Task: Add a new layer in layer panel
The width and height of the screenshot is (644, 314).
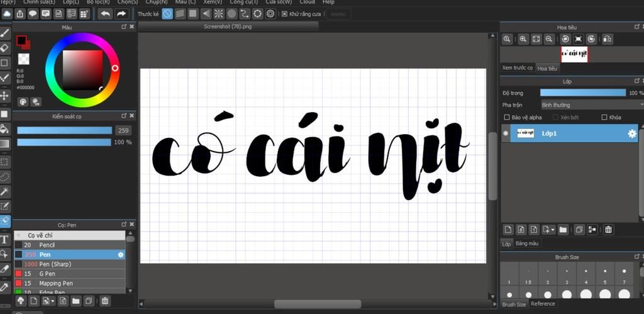Action: [x=508, y=229]
